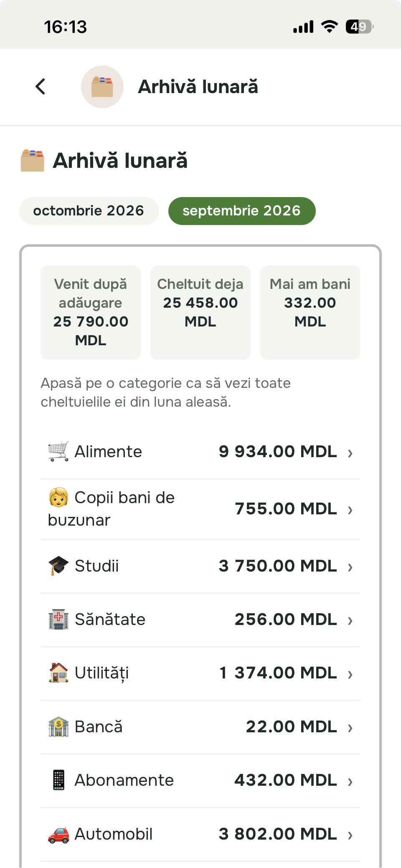Open the 432.00 MDL Abonamente amount

coord(286,780)
